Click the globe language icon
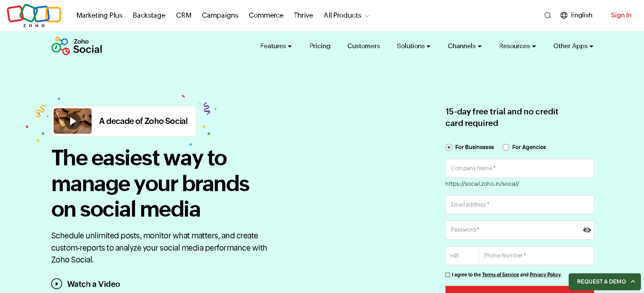This screenshot has width=644, height=293. [x=564, y=15]
